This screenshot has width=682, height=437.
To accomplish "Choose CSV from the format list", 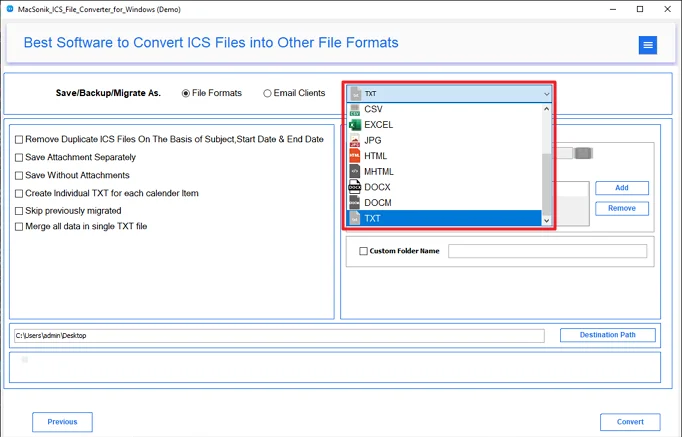I will (444, 109).
